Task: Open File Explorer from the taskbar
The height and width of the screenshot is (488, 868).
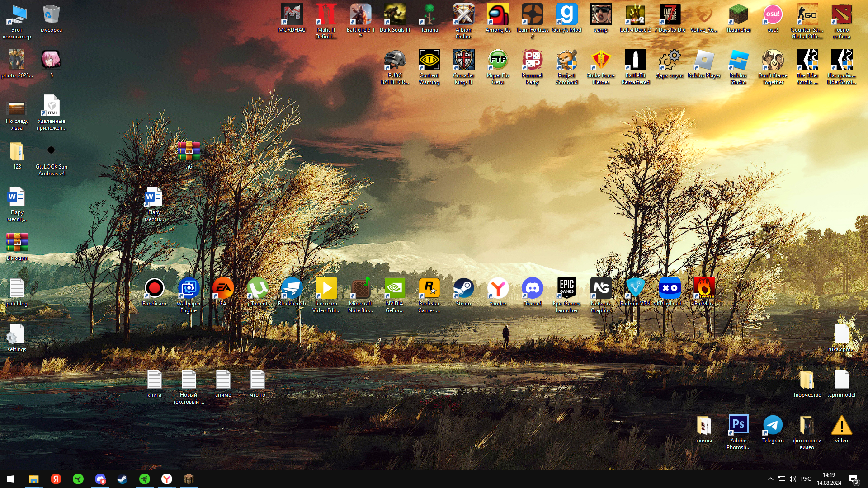Action: [33, 479]
